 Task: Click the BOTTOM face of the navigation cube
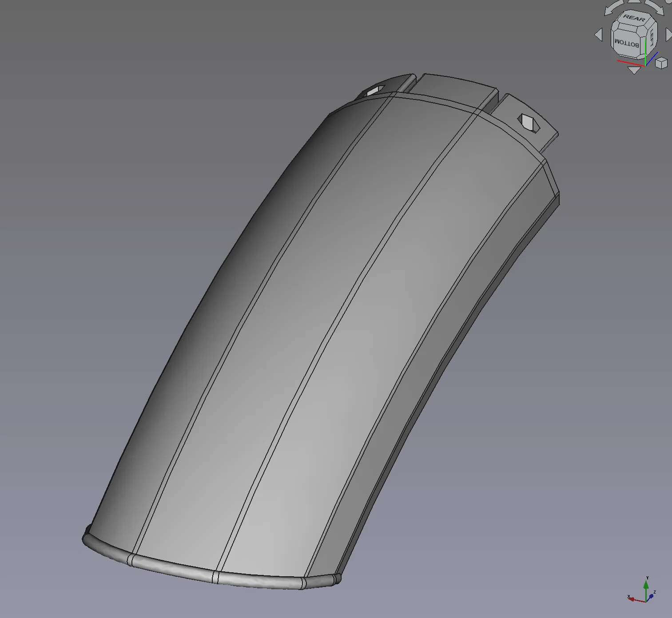coord(626,44)
